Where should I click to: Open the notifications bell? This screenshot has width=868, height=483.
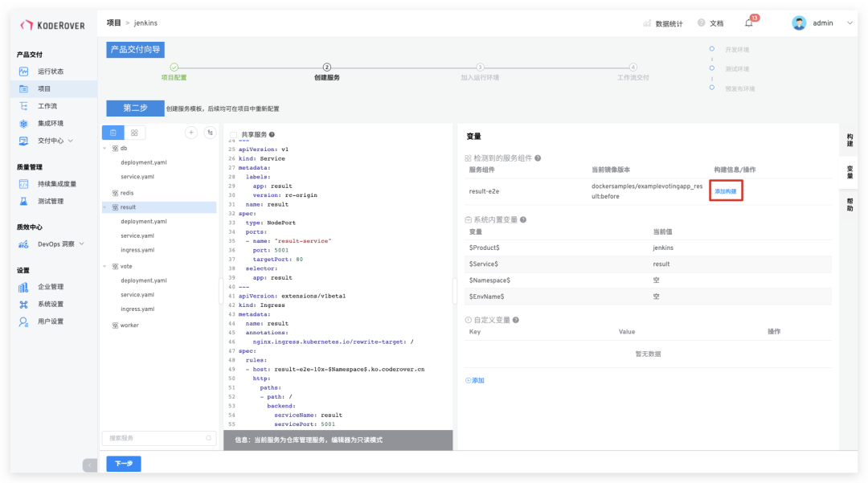click(x=749, y=23)
